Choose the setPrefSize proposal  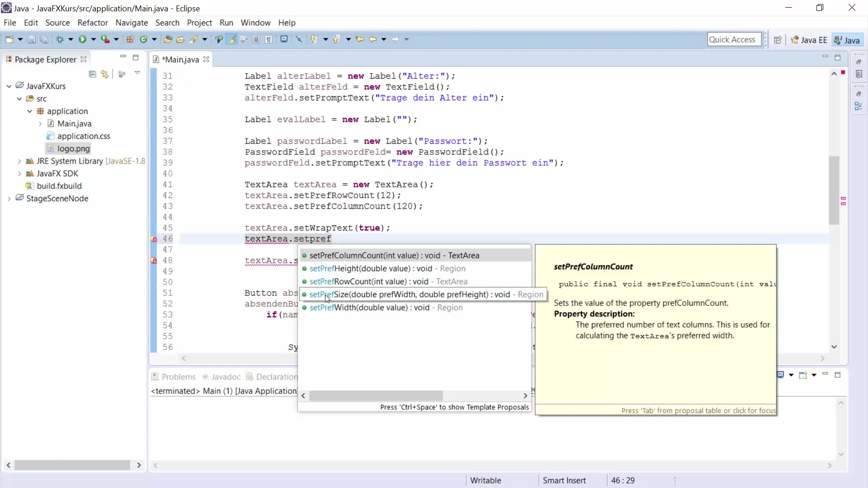click(x=422, y=295)
